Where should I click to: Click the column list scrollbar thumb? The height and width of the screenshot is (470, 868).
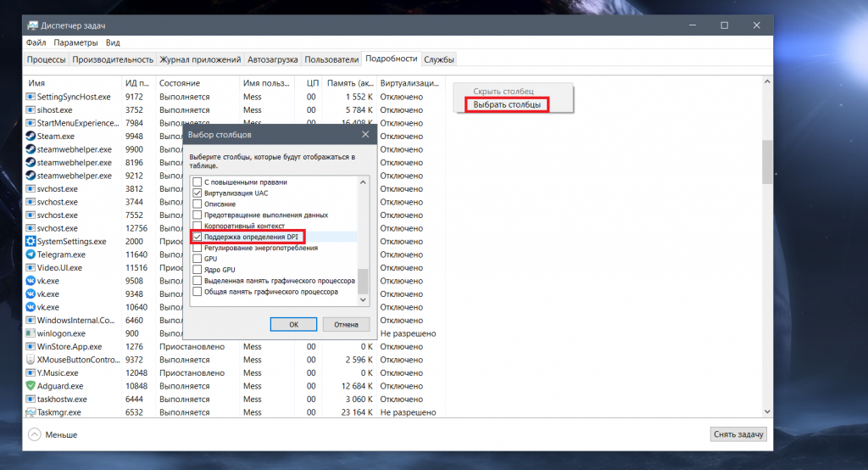(x=363, y=281)
